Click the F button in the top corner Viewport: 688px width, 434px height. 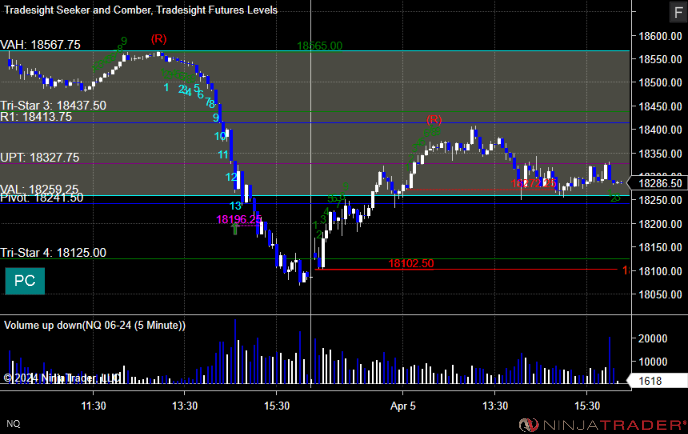(678, 12)
